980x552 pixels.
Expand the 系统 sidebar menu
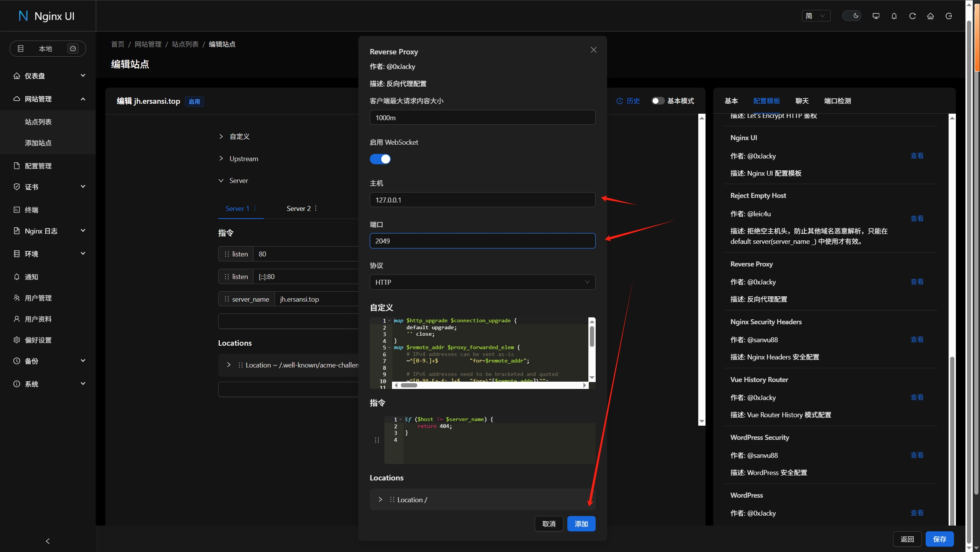tap(48, 384)
